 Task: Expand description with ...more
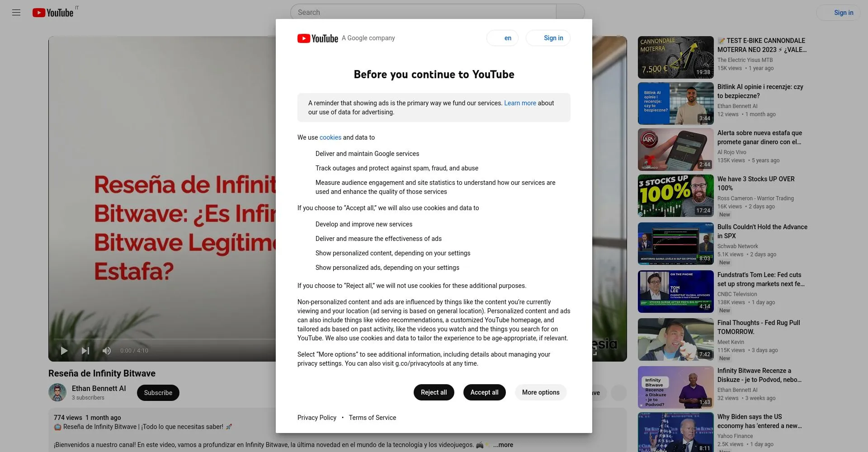pos(503,445)
